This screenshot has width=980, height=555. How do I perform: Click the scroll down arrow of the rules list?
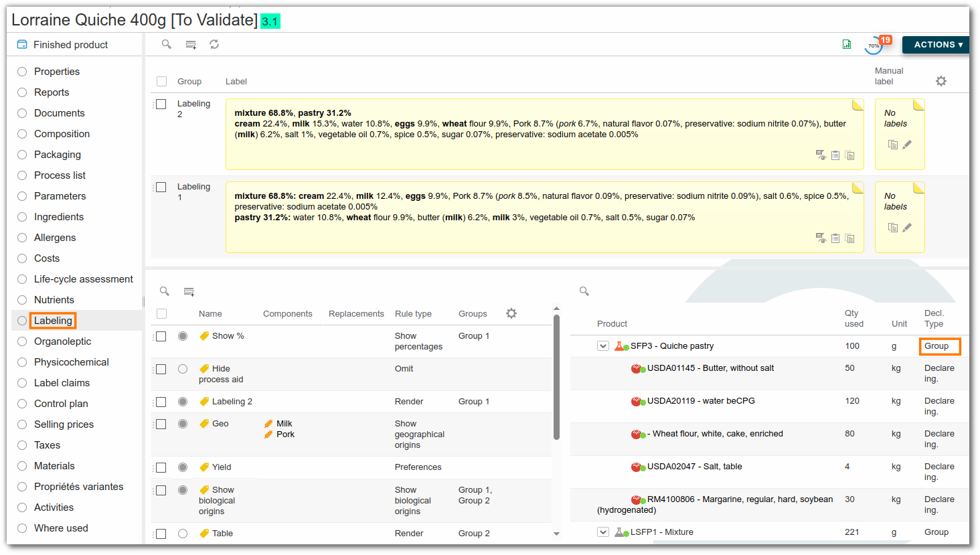coord(556,534)
